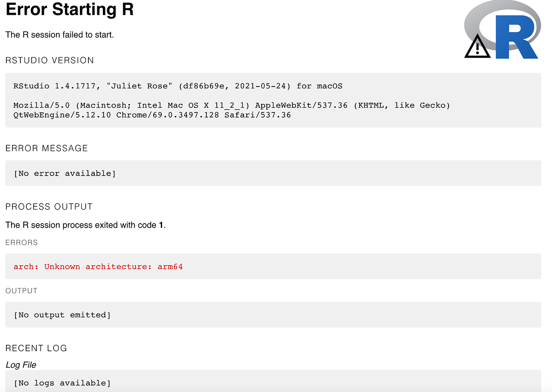Viewport: 552px width, 392px height.
Task: Click "The R session failed to start" text
Action: (60, 35)
